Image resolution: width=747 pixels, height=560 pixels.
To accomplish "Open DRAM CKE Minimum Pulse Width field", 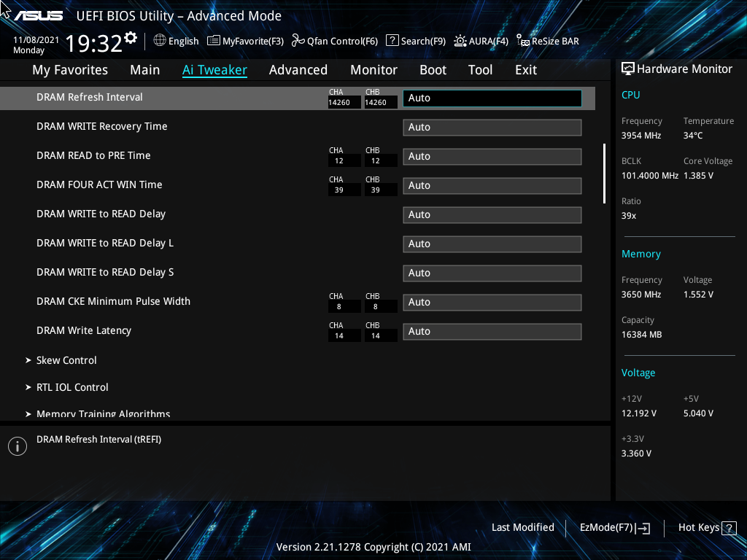I will pos(492,303).
